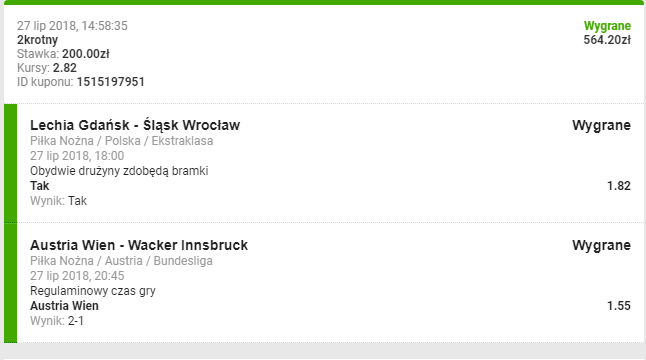The height and width of the screenshot is (360, 646).
Task: Click the green status bar beside Lechia bet
Action: click(x=11, y=164)
